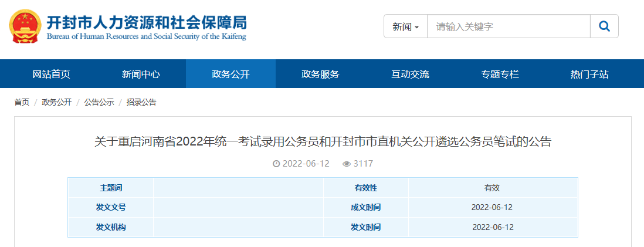Image resolution: width=644 pixels, height=247 pixels.
Task: Click 首页 breadcrumb link
Action: coord(22,102)
